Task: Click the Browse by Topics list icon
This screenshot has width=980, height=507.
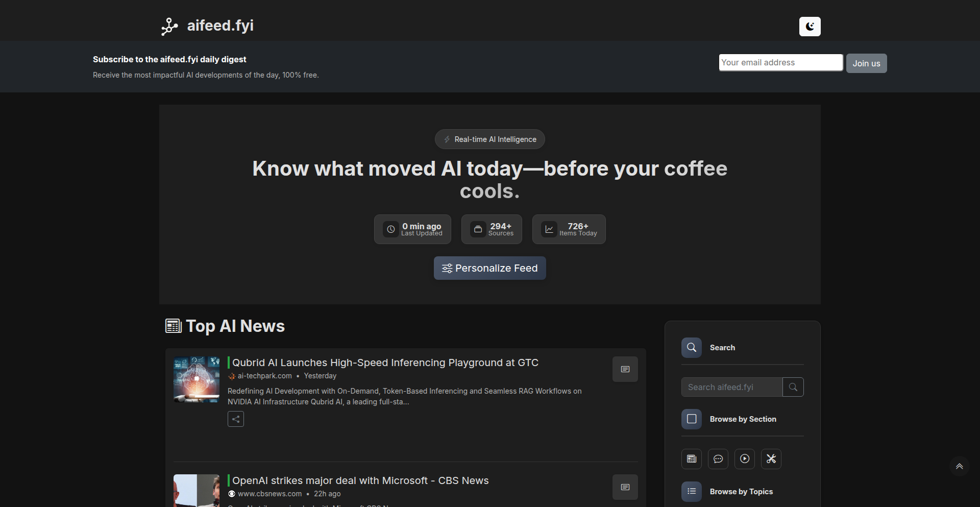Action: (692, 492)
